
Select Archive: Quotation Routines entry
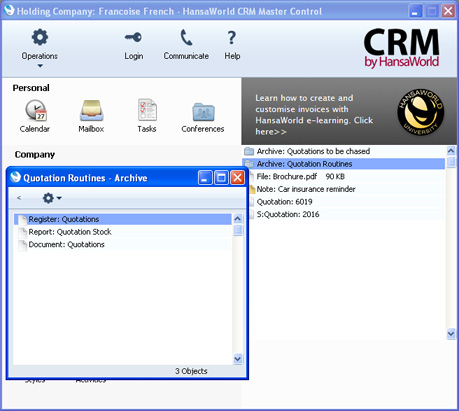(x=344, y=164)
